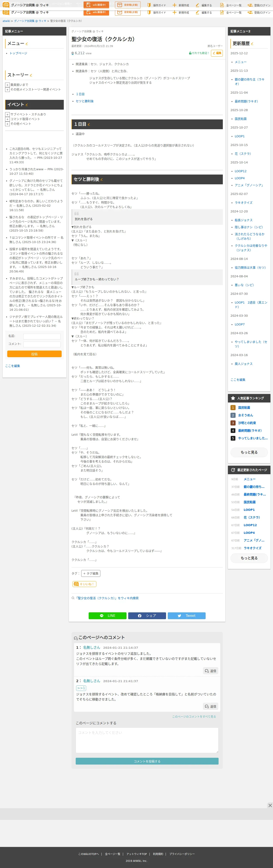The image size is (273, 868).
Task: Click もっと見る under 最近更新されたページ
Action: click(249, 558)
